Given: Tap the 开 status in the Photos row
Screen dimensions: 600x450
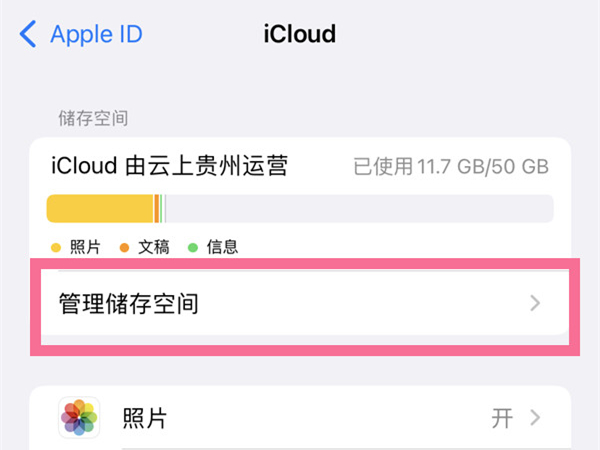Looking at the screenshot, I should [502, 418].
